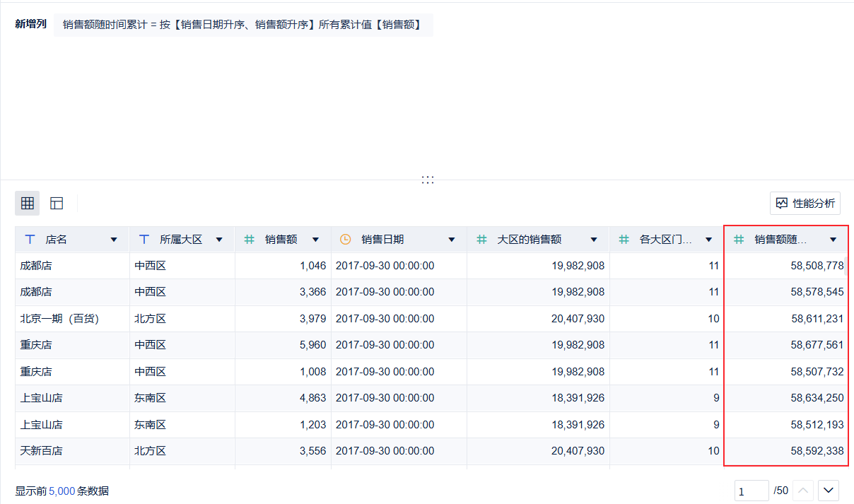Click the numeric type icon of 各大区门… column
This screenshot has height=504, width=854.
[x=624, y=240]
